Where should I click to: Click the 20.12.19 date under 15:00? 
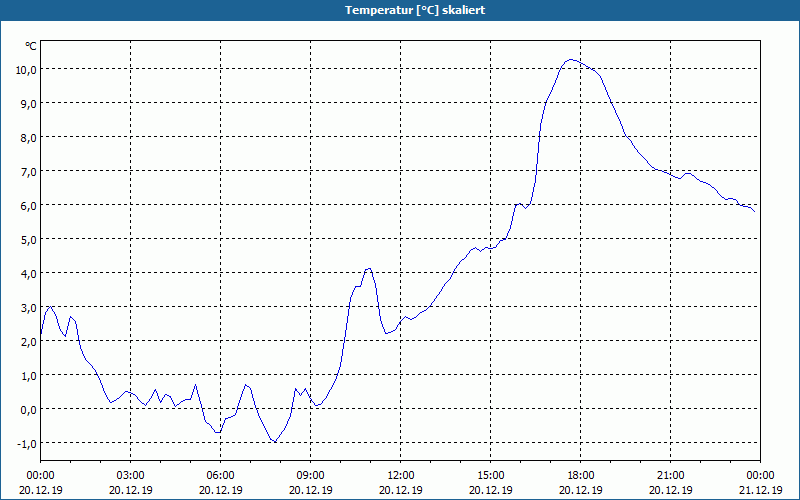490,490
